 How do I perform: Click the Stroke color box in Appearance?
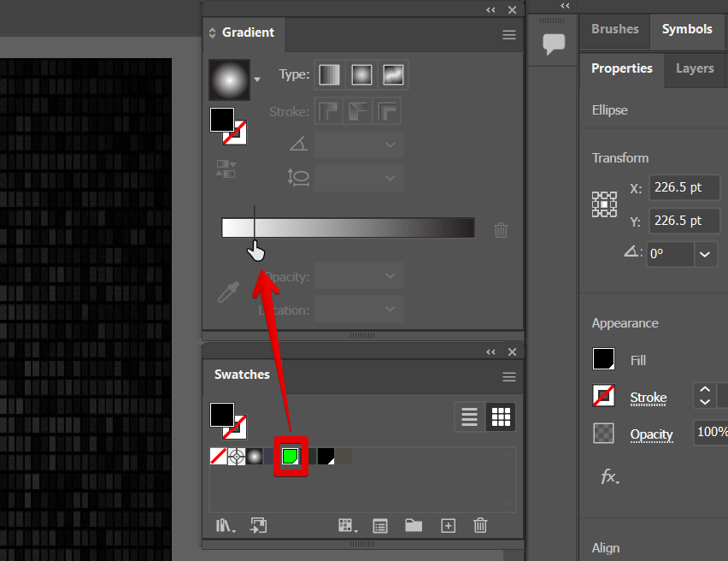click(603, 396)
